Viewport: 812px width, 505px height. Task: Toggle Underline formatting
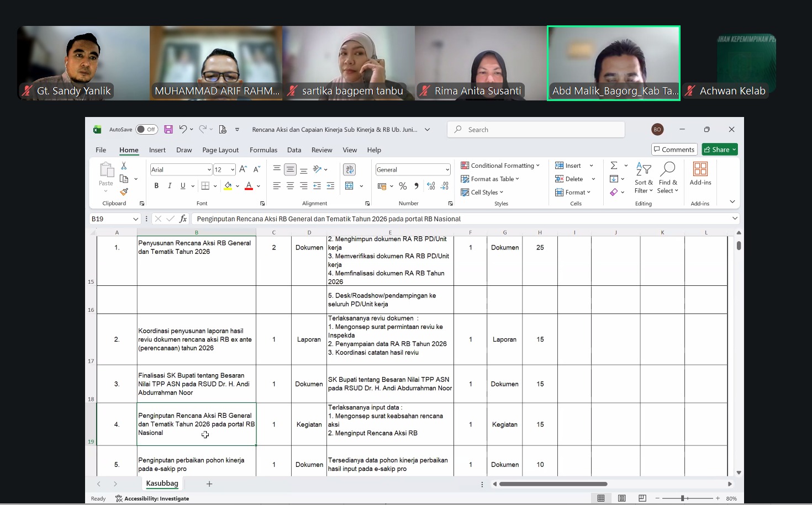[183, 186]
